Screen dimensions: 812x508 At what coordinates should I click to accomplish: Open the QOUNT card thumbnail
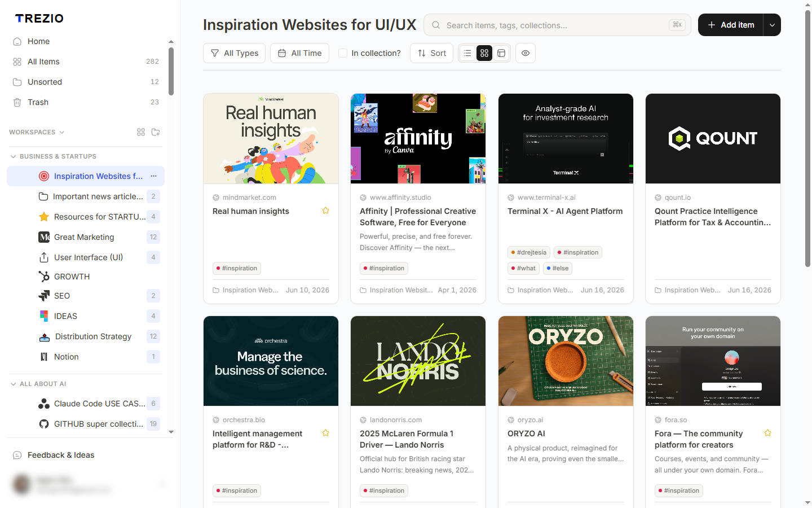click(713, 138)
